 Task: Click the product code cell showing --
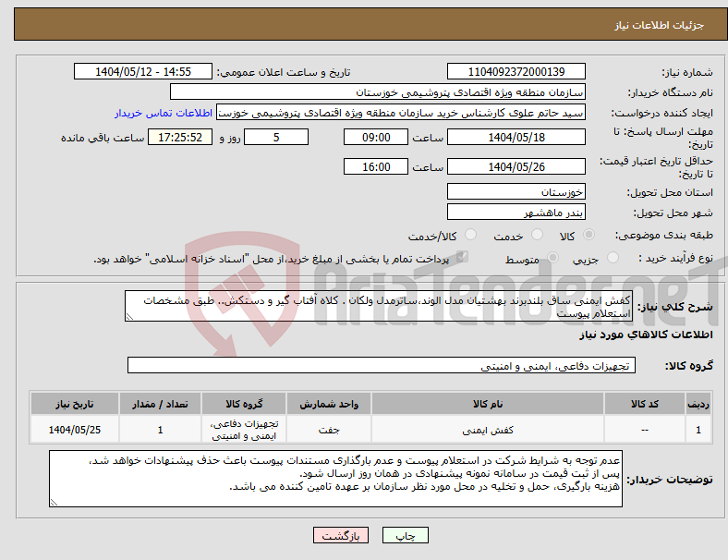point(645,430)
